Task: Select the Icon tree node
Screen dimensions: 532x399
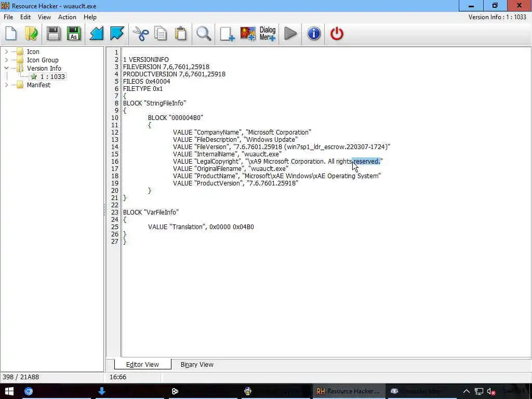Action: pyautogui.click(x=33, y=51)
